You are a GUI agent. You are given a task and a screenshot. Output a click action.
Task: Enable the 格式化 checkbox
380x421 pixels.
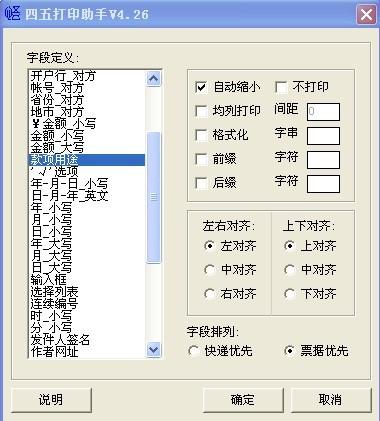coord(201,135)
